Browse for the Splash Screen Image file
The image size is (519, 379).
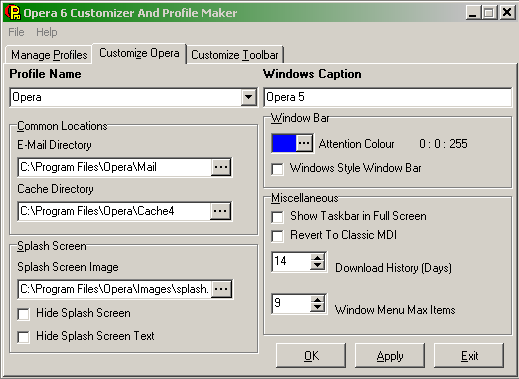(x=222, y=289)
